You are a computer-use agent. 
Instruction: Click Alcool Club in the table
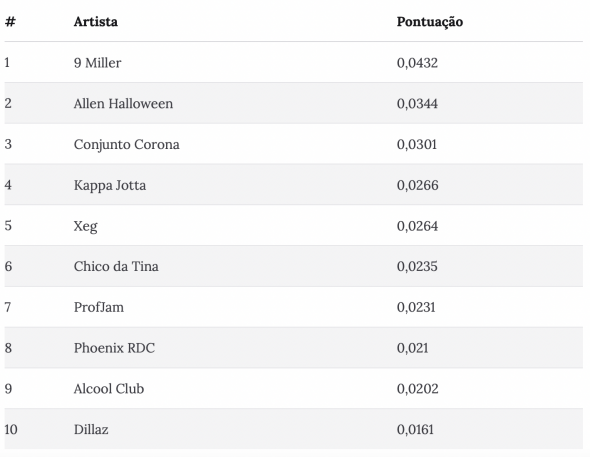pyautogui.click(x=109, y=389)
